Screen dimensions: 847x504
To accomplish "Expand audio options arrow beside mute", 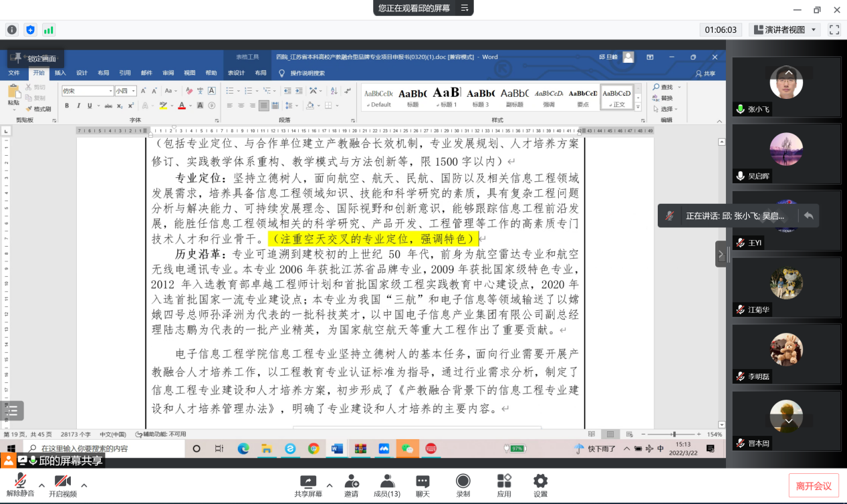I will [x=41, y=485].
